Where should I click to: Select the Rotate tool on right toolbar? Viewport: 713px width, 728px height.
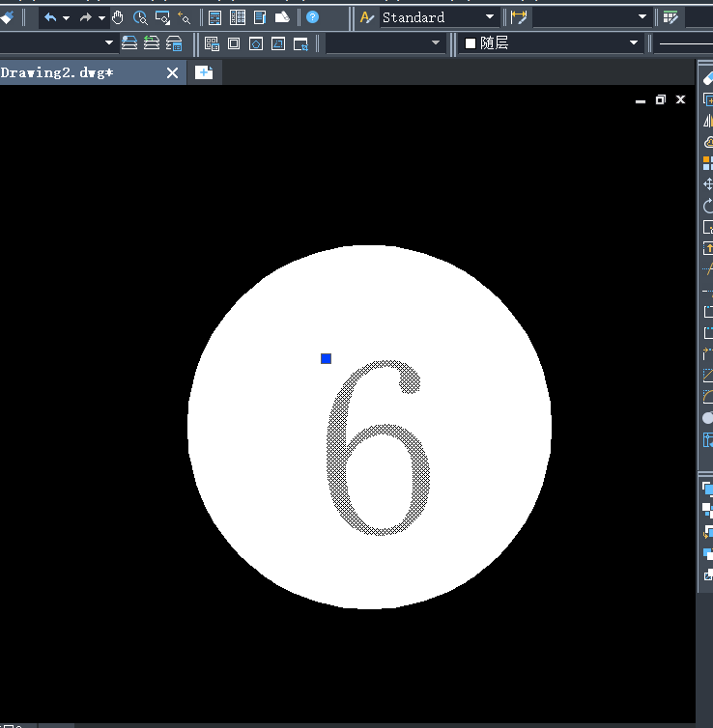click(x=708, y=206)
